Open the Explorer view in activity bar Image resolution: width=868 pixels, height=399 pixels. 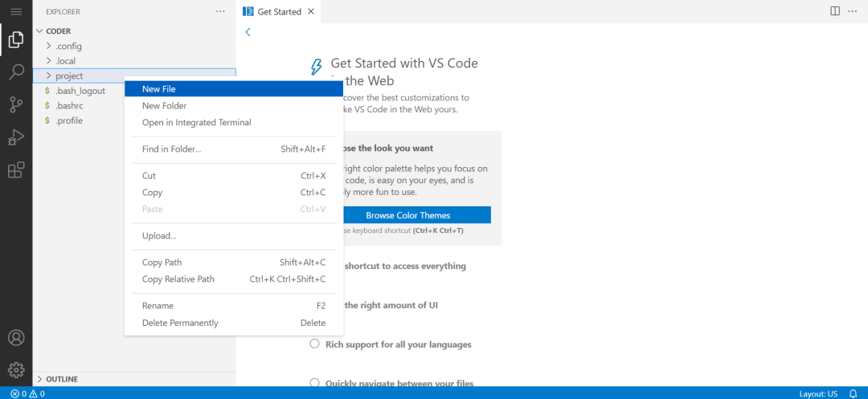click(x=16, y=40)
